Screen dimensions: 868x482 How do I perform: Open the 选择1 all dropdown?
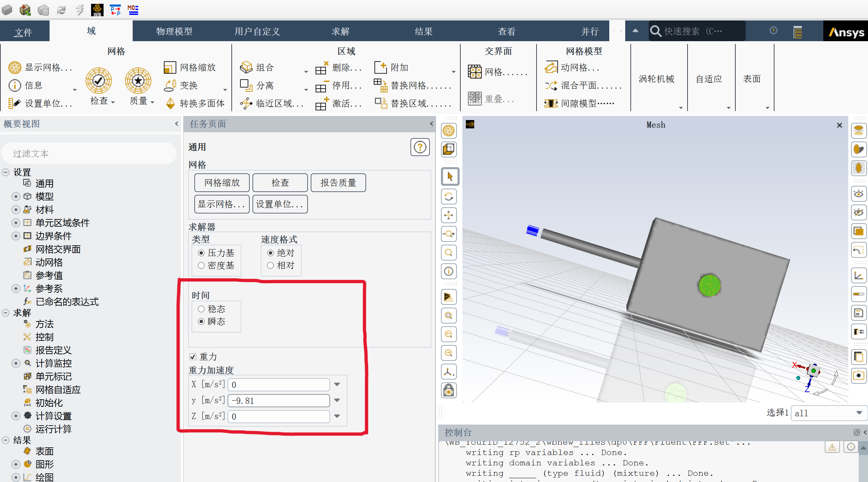point(829,413)
